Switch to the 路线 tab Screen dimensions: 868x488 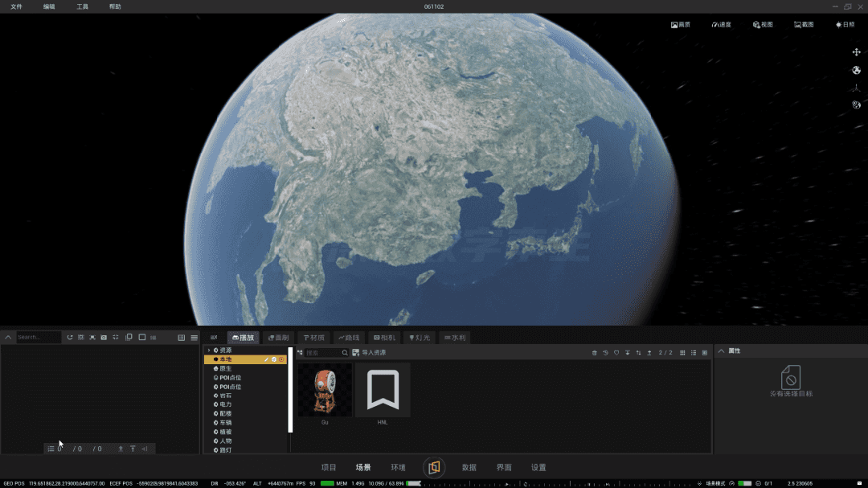349,338
